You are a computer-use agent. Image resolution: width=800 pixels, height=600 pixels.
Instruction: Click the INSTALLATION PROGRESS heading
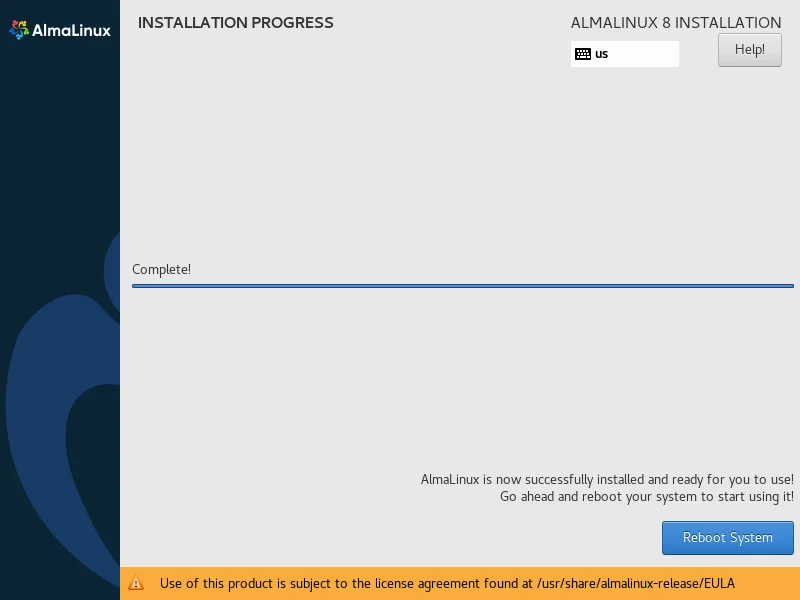(236, 23)
